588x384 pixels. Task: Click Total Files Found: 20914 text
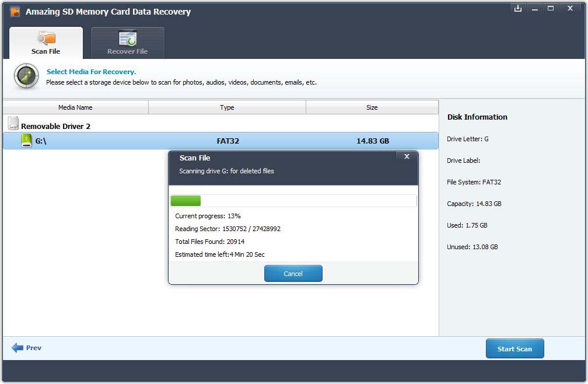(x=209, y=242)
